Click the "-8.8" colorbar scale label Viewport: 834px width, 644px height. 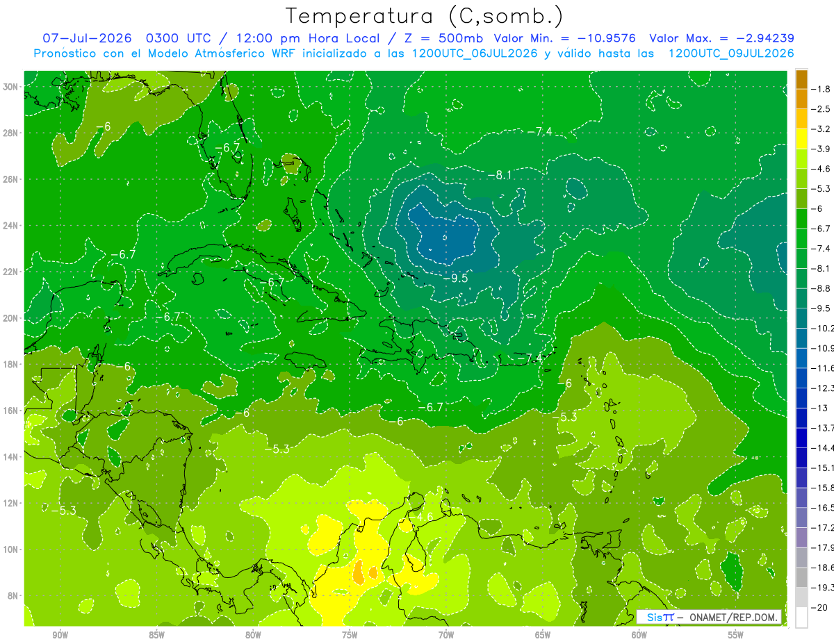(x=822, y=288)
